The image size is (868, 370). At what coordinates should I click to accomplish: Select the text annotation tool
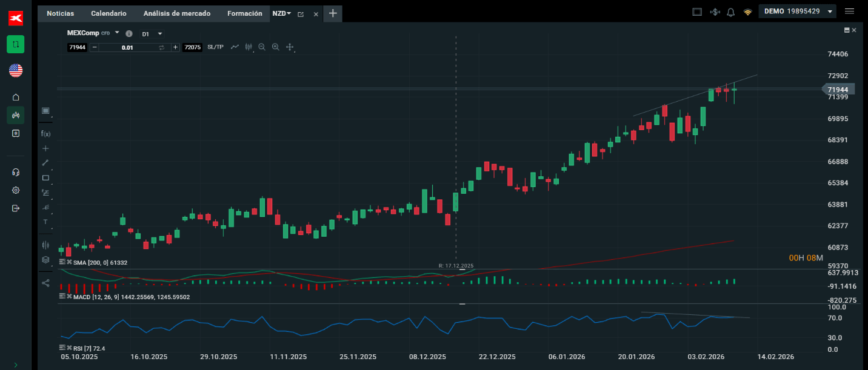click(x=45, y=222)
